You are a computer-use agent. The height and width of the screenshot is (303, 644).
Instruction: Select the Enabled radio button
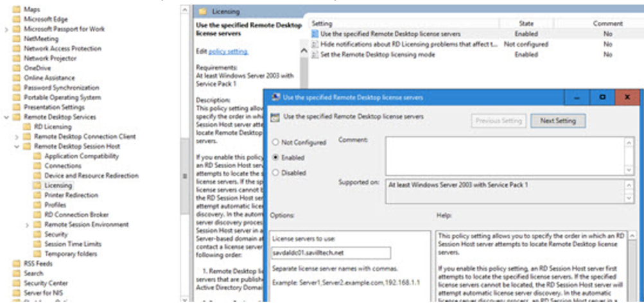pyautogui.click(x=276, y=157)
